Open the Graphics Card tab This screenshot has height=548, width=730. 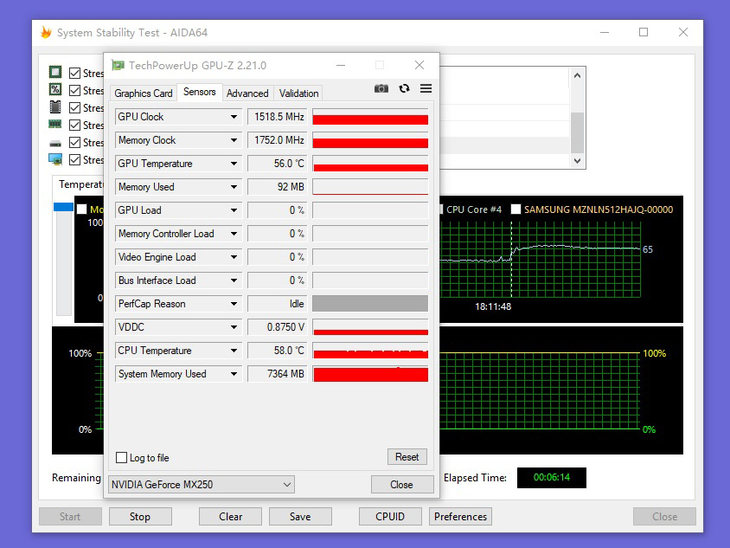point(143,93)
